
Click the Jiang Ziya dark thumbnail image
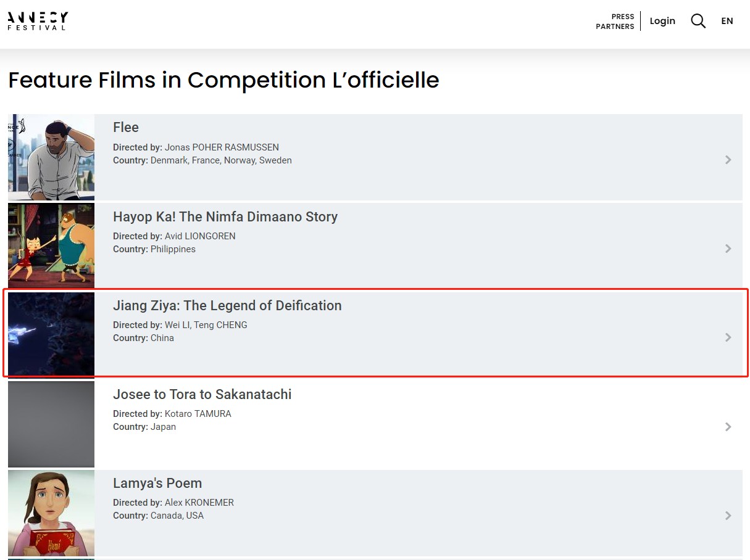click(51, 334)
